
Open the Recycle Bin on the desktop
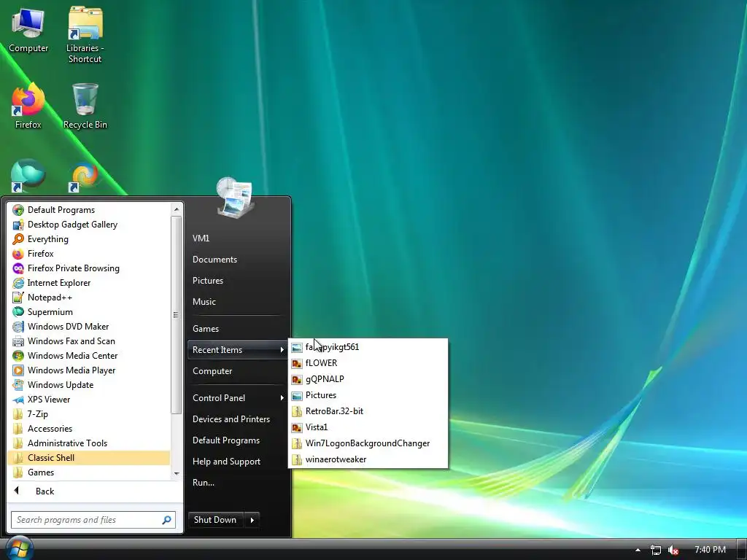[85, 106]
